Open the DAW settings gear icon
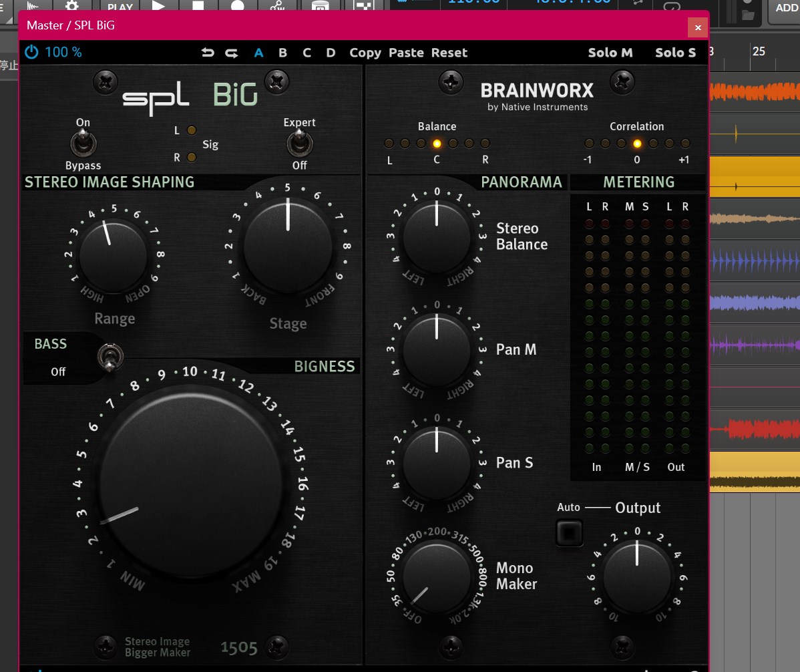Screen dimensions: 800x672 [72, 5]
